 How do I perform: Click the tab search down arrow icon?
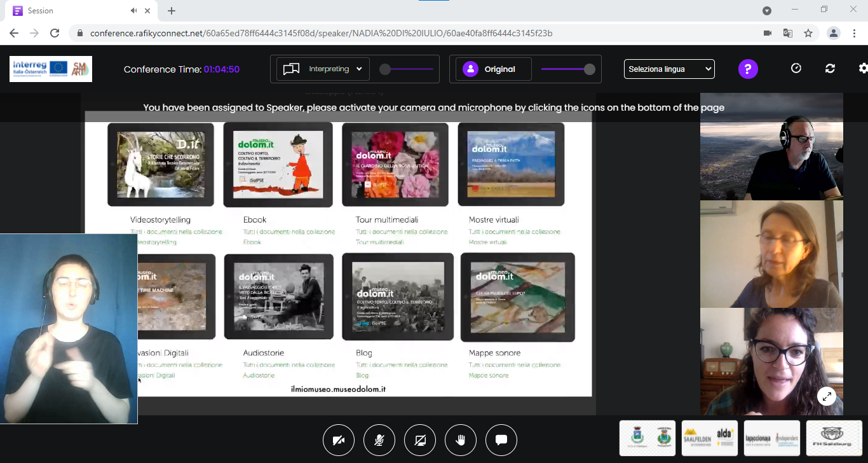click(767, 10)
